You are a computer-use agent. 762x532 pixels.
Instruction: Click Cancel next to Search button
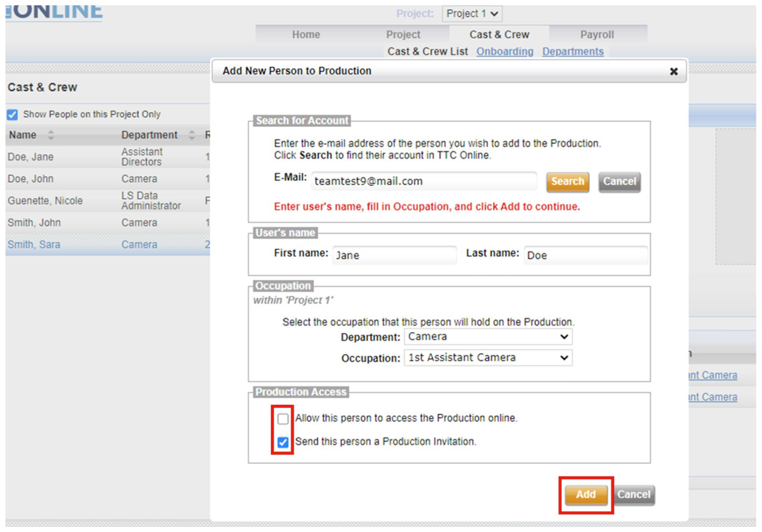(620, 182)
